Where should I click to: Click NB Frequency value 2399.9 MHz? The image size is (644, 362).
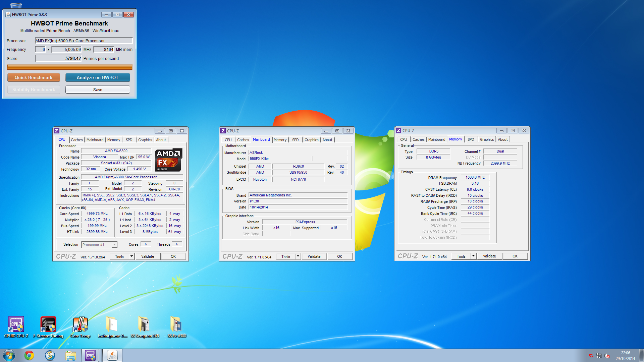[500, 163]
